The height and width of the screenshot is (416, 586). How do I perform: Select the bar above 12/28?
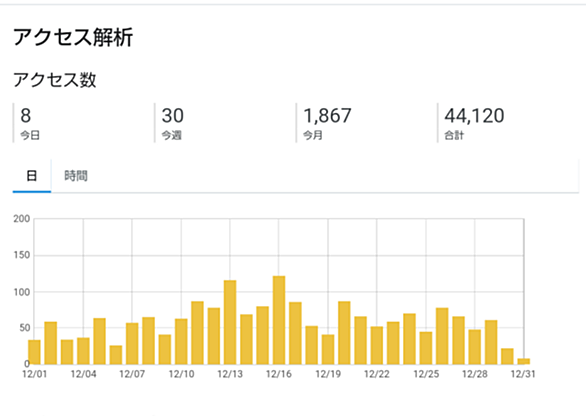(x=475, y=347)
